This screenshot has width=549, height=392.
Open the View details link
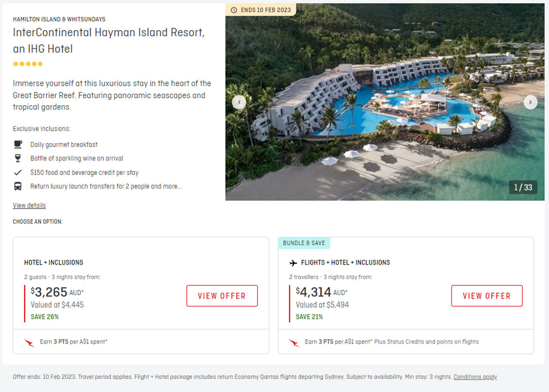[29, 205]
